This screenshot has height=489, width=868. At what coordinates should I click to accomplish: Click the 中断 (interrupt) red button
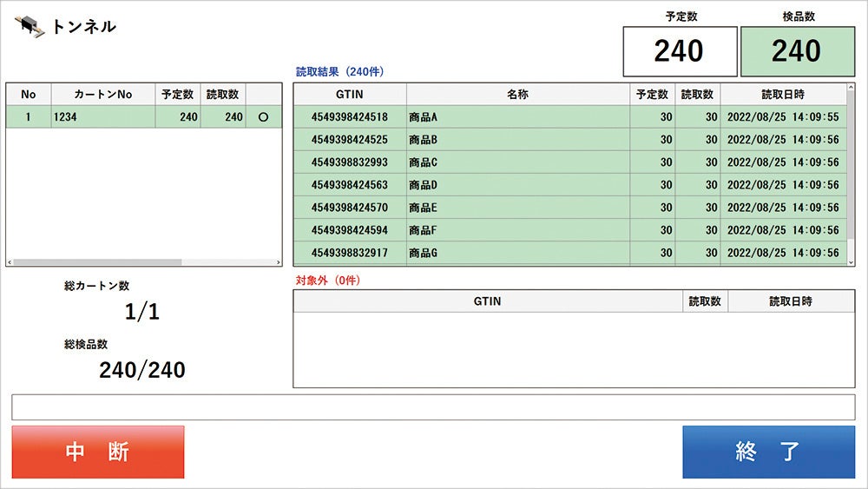98,452
